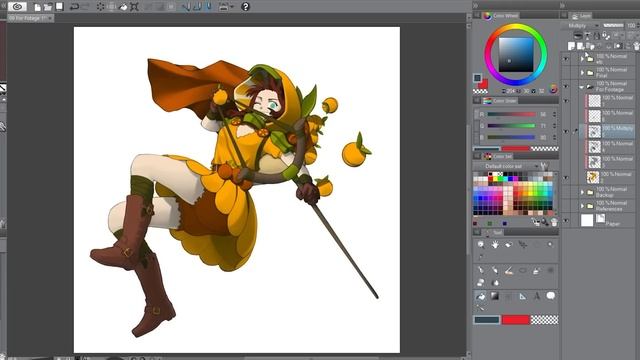640x360 pixels.
Task: Hide the colored character layer 2
Action: click(566, 177)
